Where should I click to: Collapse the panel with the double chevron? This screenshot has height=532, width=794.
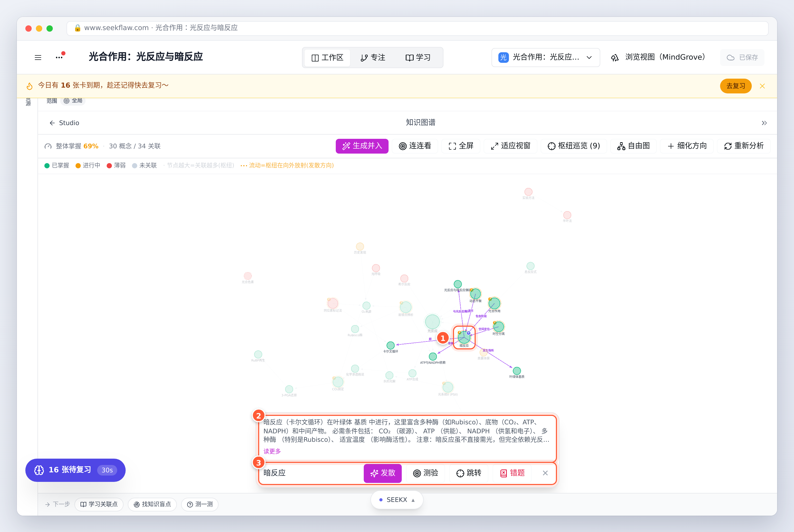764,123
